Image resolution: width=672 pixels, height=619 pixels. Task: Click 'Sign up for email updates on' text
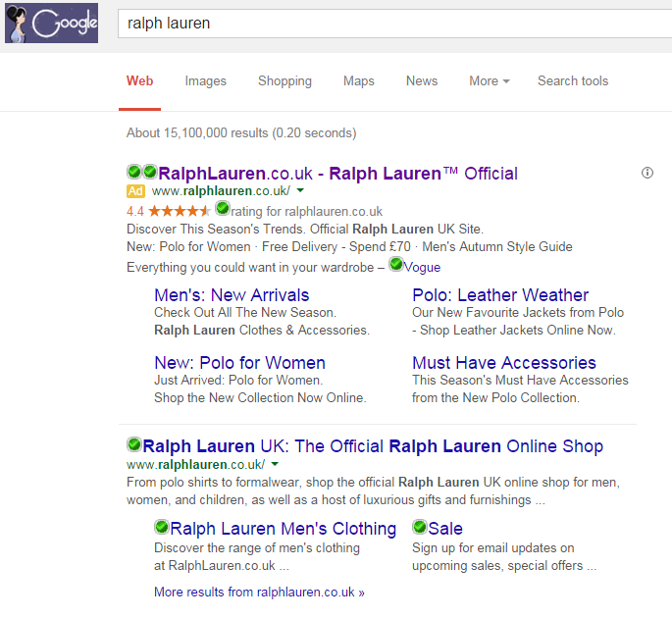tap(493, 547)
